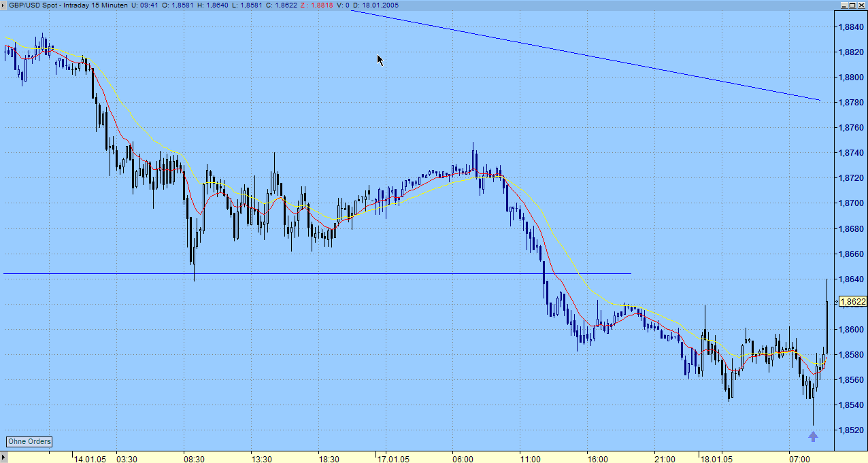868x463 pixels.
Task: Click the '17.01.05' date axis label
Action: (394, 459)
